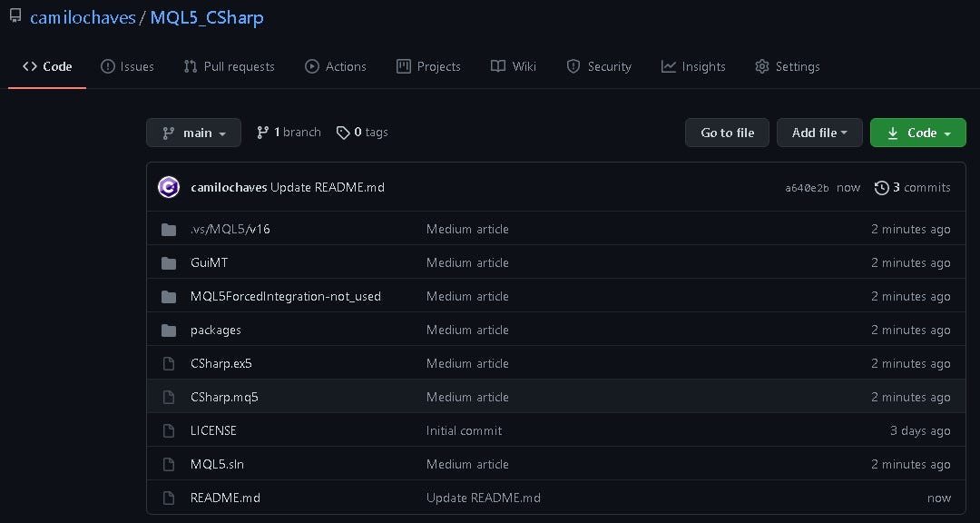Image resolution: width=980 pixels, height=523 pixels.
Task: Click the 3 days ago timestamp
Action: pos(920,430)
